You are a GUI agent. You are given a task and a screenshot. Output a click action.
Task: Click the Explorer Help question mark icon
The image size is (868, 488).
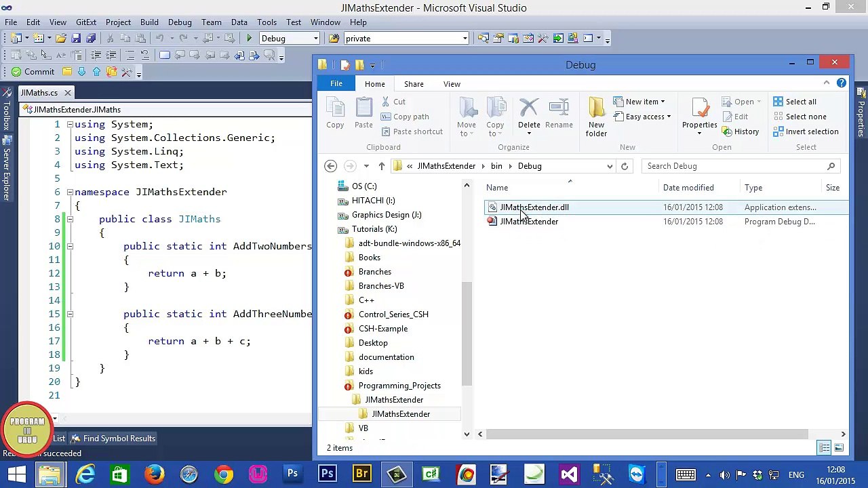point(841,83)
